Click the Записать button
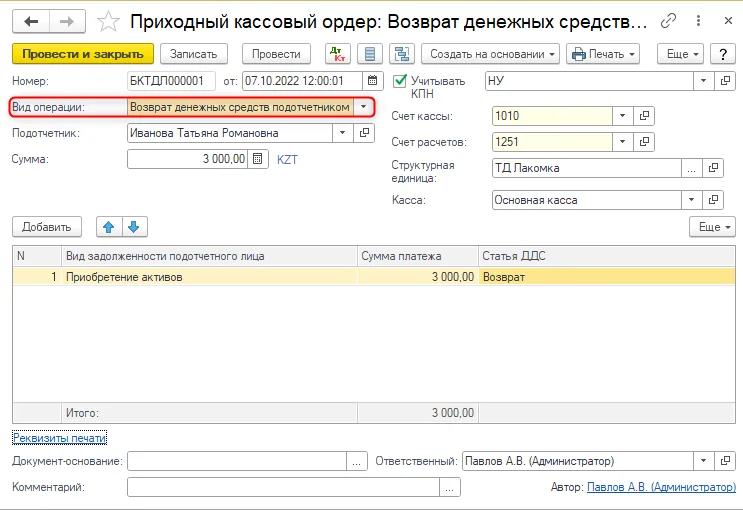This screenshot has width=743, height=510. (x=194, y=54)
